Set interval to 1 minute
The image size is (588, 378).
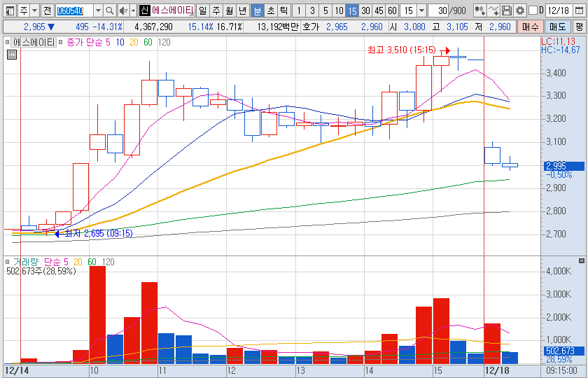298,10
